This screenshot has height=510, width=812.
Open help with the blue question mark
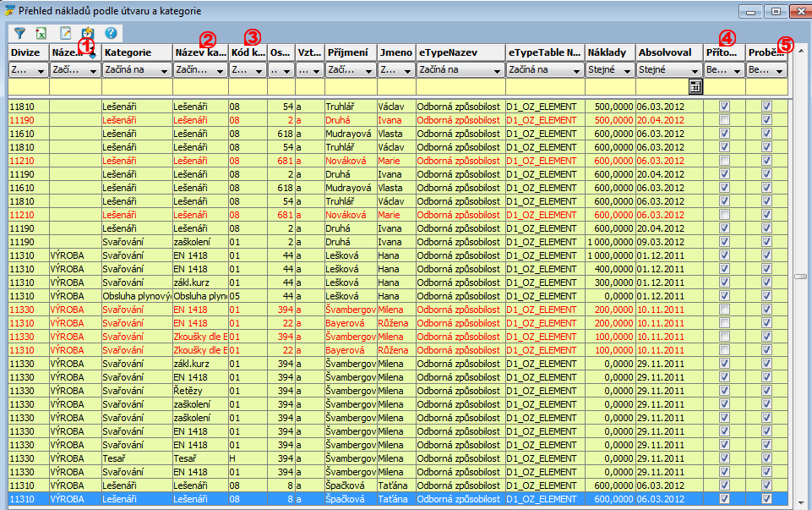(x=111, y=33)
